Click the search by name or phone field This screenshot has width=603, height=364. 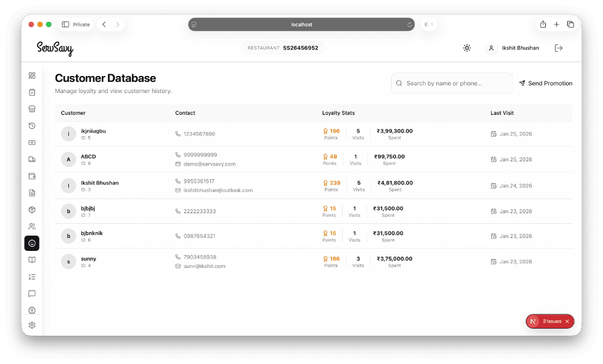pyautogui.click(x=452, y=83)
